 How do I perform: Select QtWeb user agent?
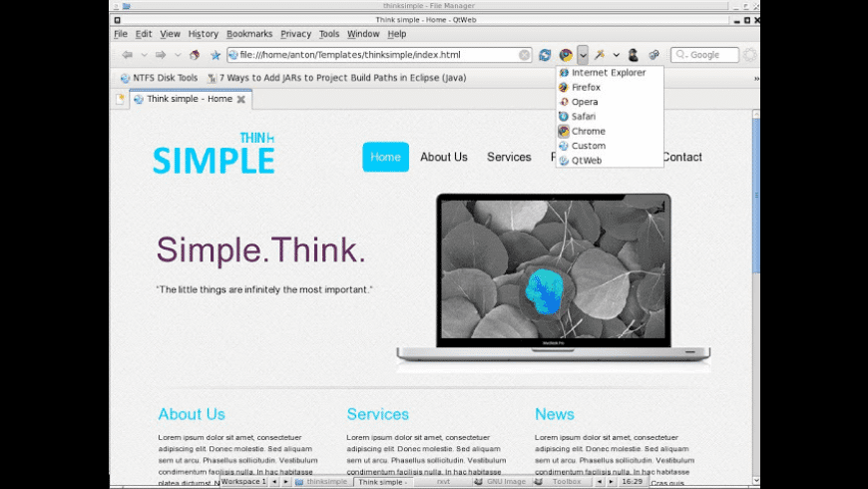coord(609,161)
